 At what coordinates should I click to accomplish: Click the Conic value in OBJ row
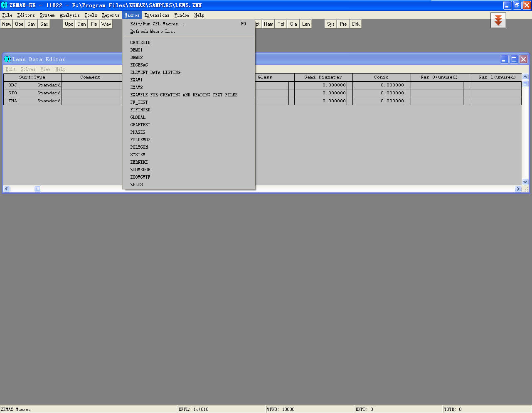pos(379,85)
